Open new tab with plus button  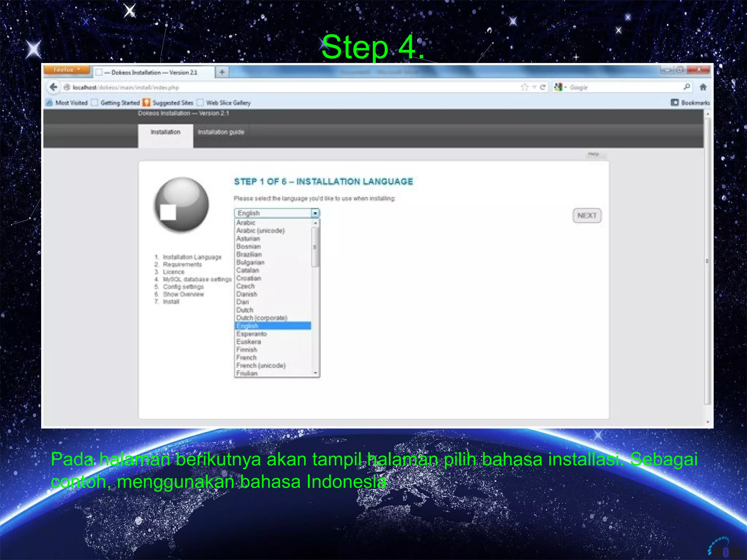(222, 72)
